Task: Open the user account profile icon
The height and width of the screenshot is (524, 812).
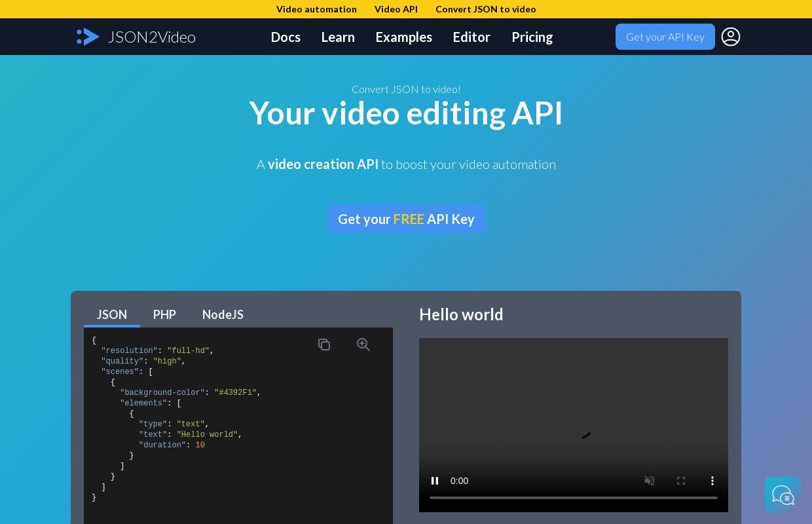Action: pyautogui.click(x=731, y=37)
